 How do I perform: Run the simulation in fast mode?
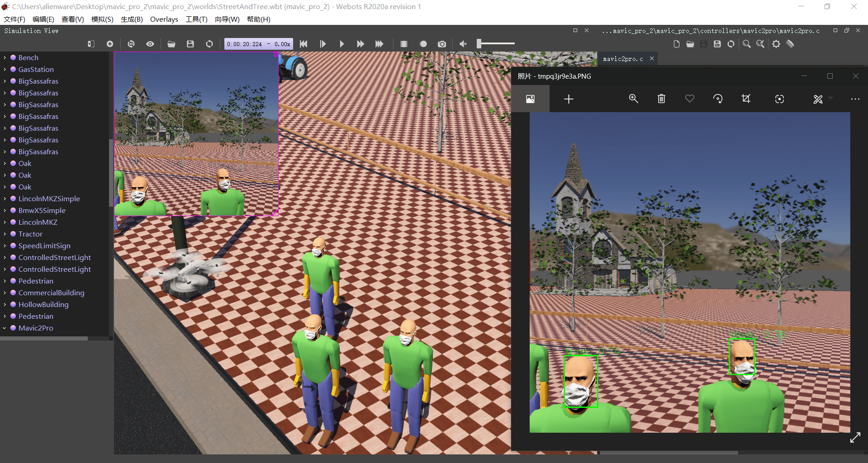360,44
